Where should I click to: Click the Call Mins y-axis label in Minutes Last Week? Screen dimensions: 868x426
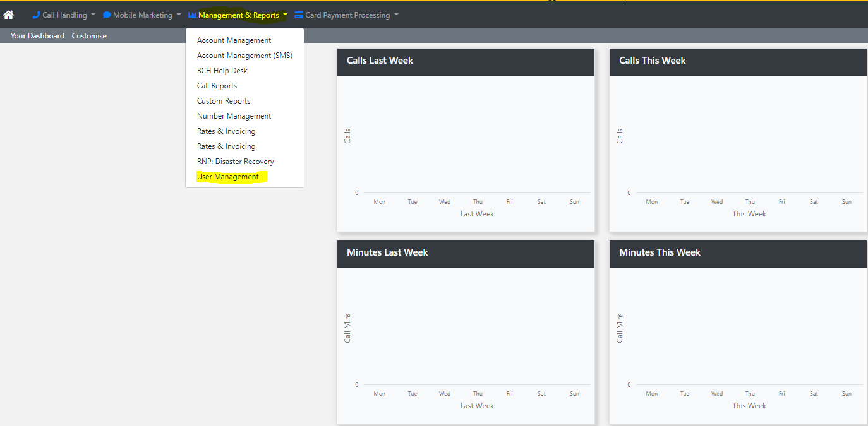347,328
